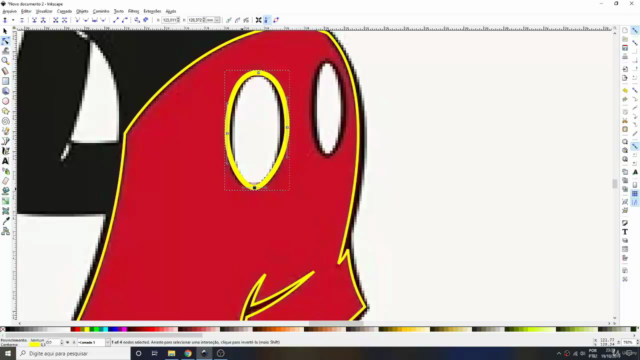This screenshot has width=640, height=360.
Task: Click node Y coordinate field
Action: click(196, 20)
